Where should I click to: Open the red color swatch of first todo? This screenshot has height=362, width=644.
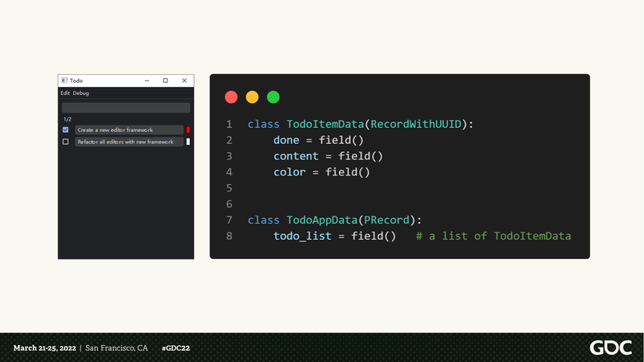pyautogui.click(x=188, y=130)
